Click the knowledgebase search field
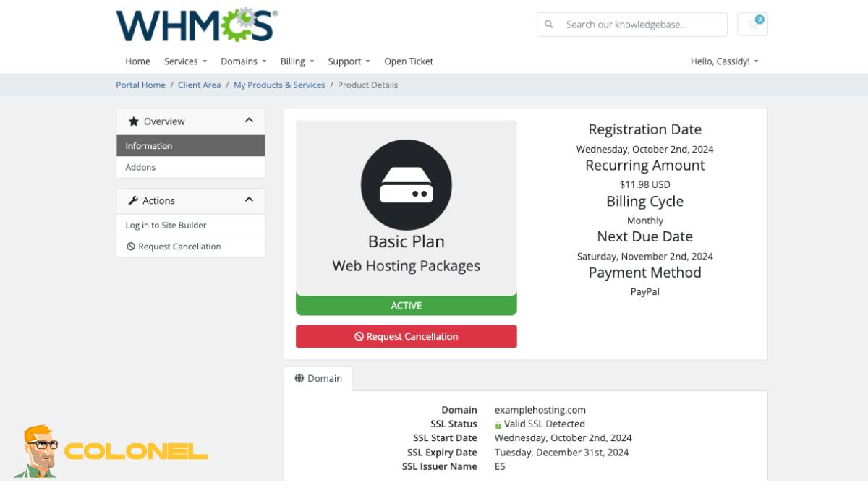 (x=637, y=24)
